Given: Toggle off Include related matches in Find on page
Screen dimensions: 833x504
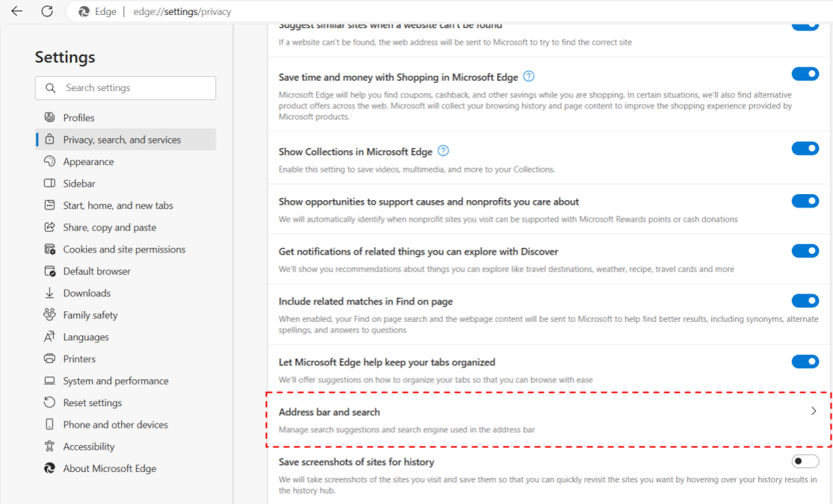Looking at the screenshot, I should (805, 301).
